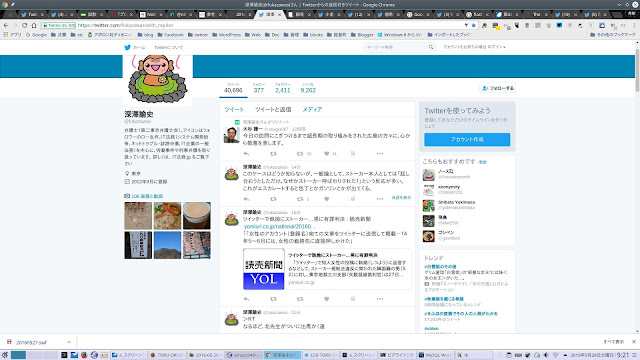The image size is (640, 360).
Task: Open more options on 大杉 謙一 tweet
Action: (x=380, y=154)
